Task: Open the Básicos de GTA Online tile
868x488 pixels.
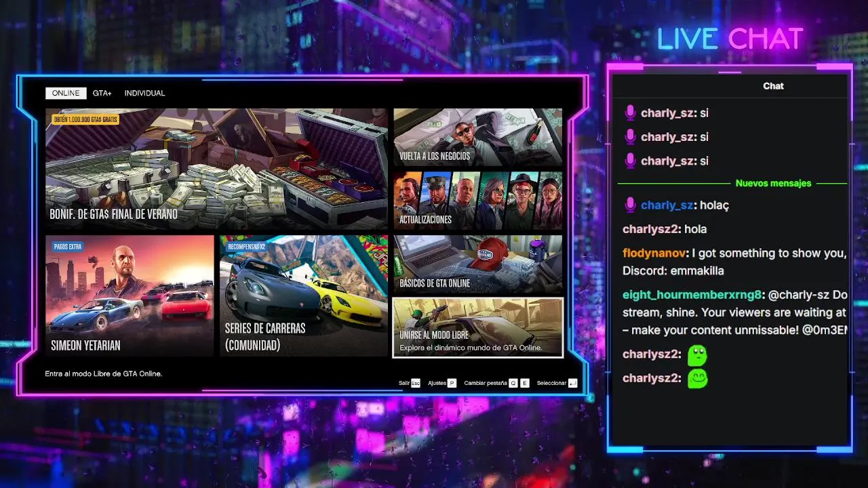Action: pyautogui.click(x=477, y=264)
